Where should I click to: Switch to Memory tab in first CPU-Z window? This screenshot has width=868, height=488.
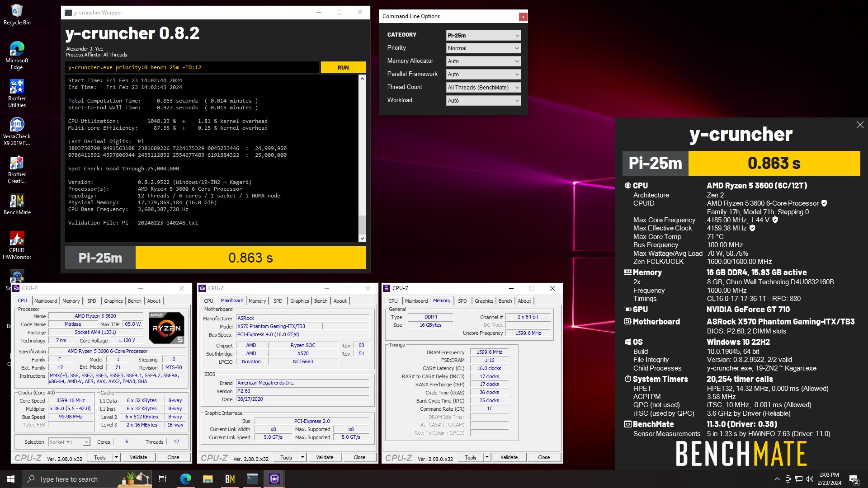(71, 301)
